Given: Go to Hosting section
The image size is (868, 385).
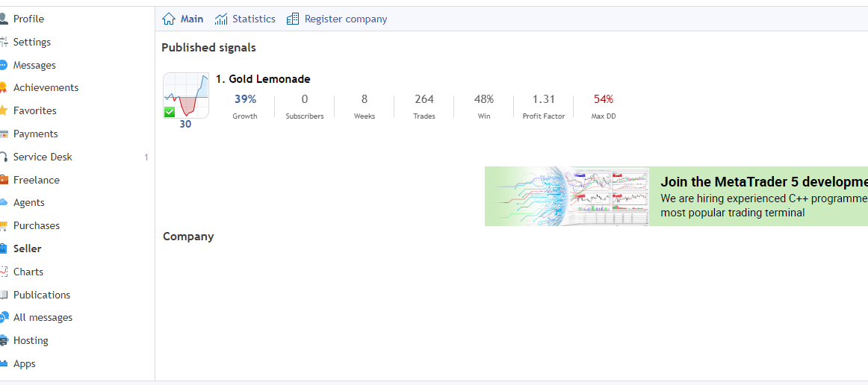Looking at the screenshot, I should coord(31,341).
